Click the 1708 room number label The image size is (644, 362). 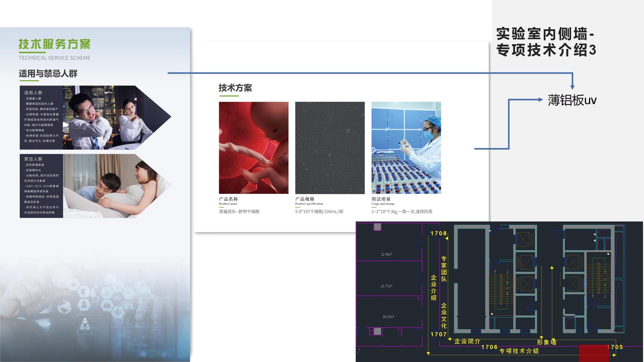point(438,233)
